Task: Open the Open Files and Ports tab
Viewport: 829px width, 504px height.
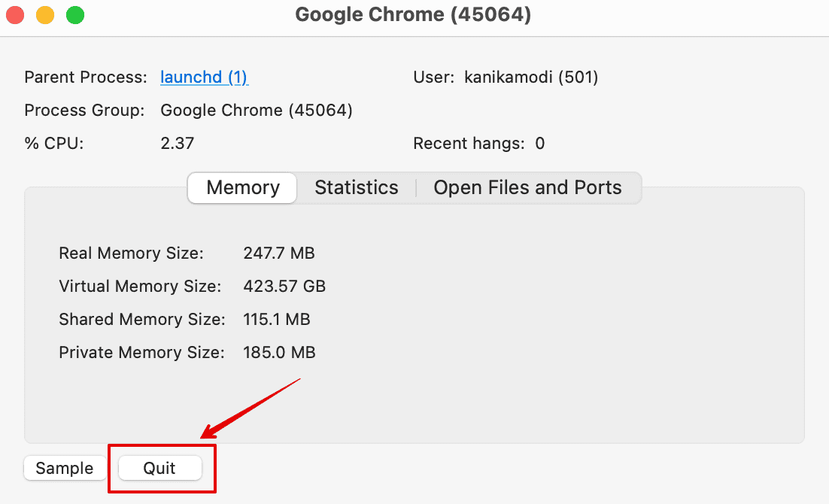Action: tap(527, 188)
